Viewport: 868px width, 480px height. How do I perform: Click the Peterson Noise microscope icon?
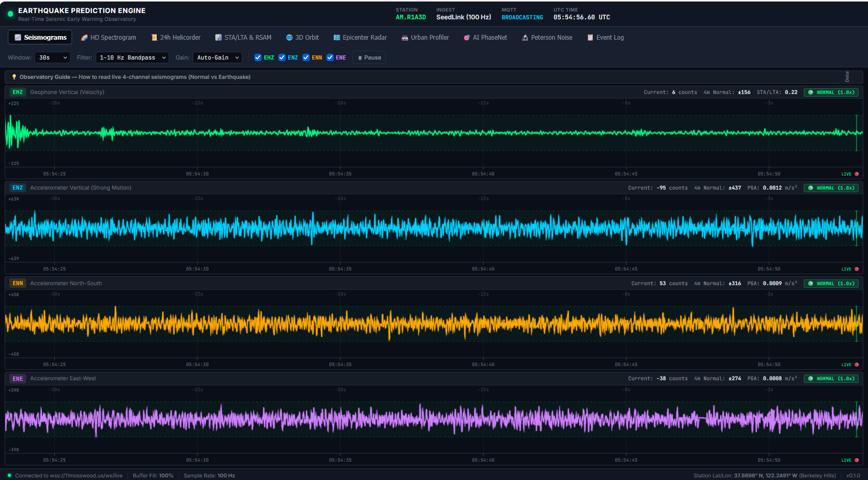point(525,38)
